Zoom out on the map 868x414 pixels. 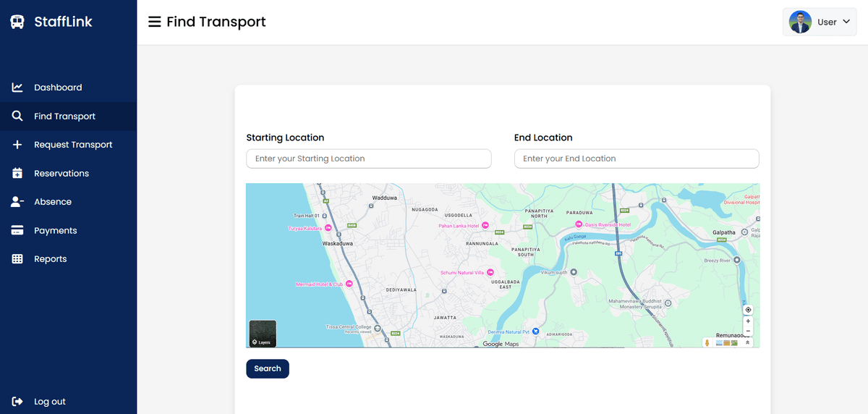pos(748,331)
